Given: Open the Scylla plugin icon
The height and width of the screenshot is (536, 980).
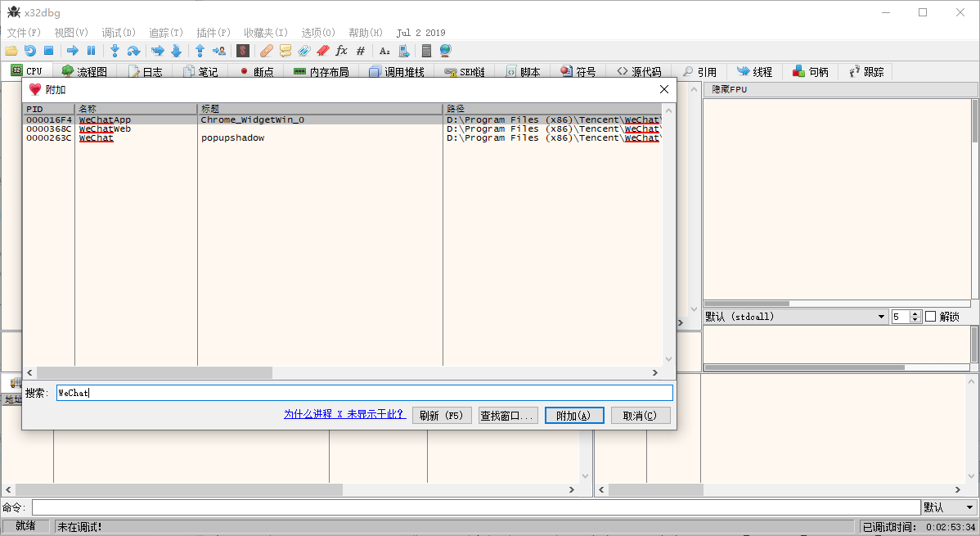Looking at the screenshot, I should tap(243, 51).
